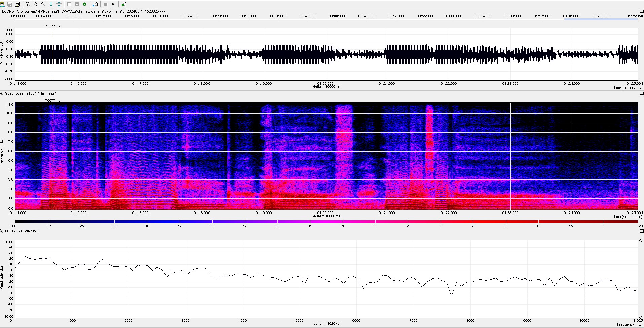The width and height of the screenshot is (644, 328).
Task: Stop playback with the grey square
Action: pyautogui.click(x=106, y=4)
